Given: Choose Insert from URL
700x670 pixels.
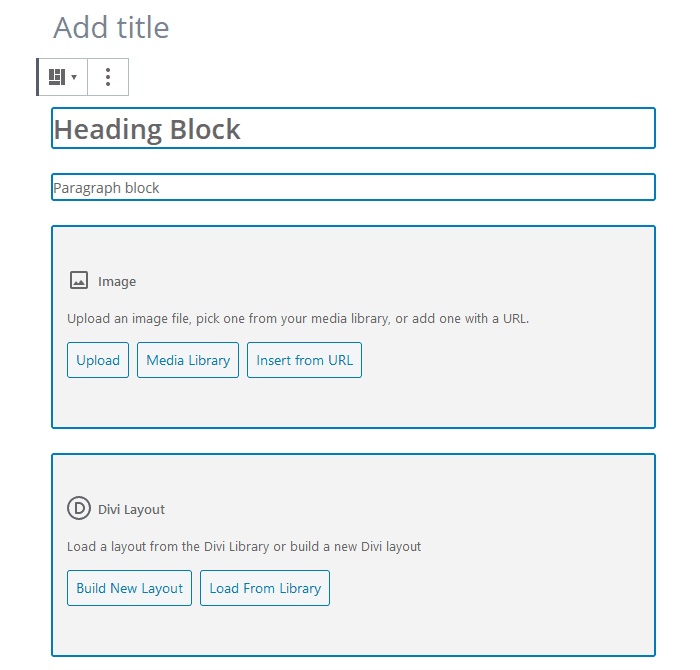Looking at the screenshot, I should point(304,360).
